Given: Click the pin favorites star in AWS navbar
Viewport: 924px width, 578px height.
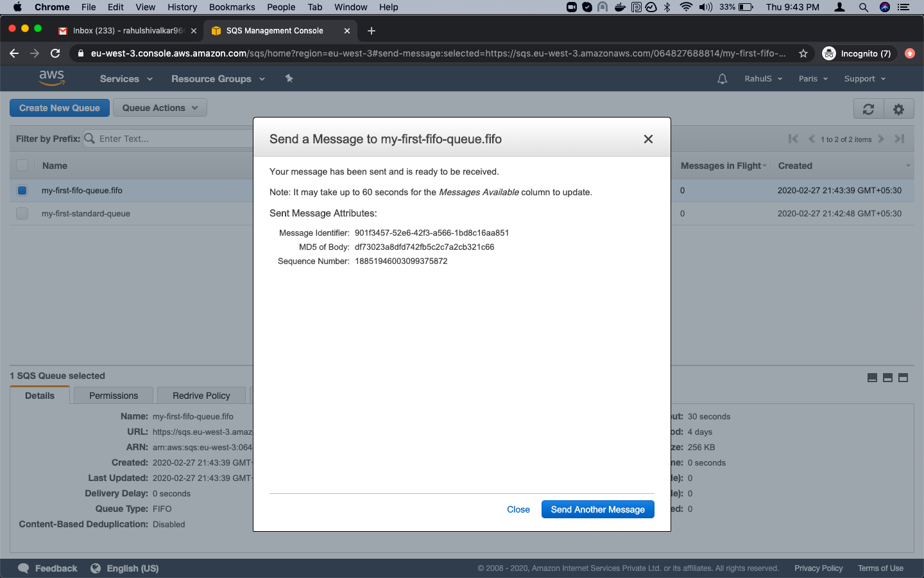Looking at the screenshot, I should [x=289, y=78].
